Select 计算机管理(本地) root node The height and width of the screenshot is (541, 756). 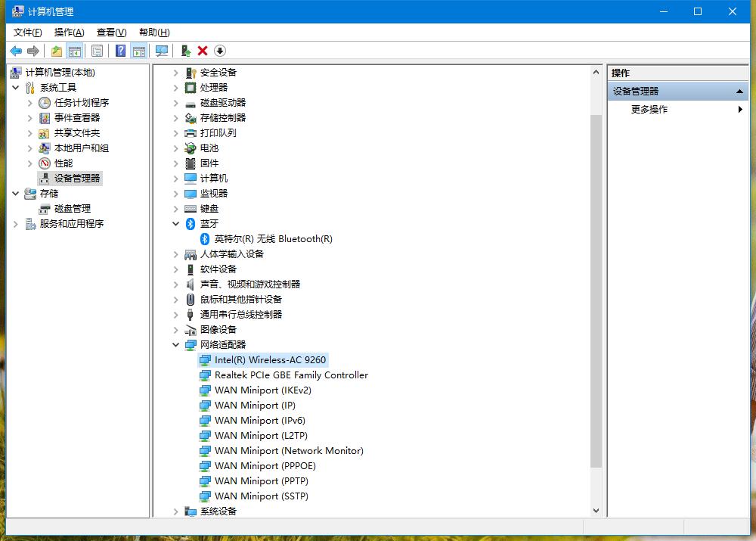[60, 73]
